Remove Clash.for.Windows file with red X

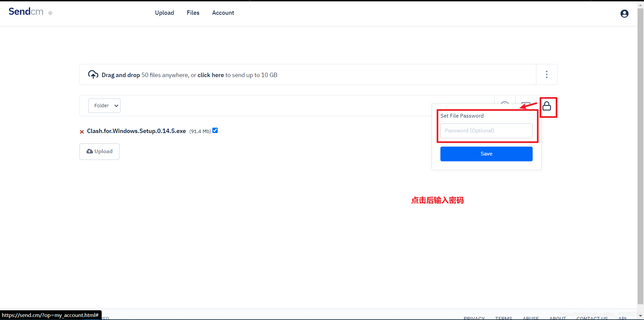(x=82, y=132)
